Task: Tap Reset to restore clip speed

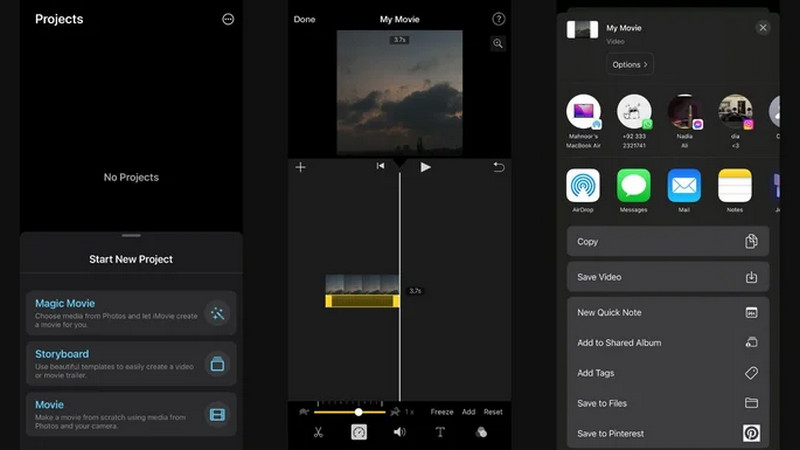Action: click(493, 412)
